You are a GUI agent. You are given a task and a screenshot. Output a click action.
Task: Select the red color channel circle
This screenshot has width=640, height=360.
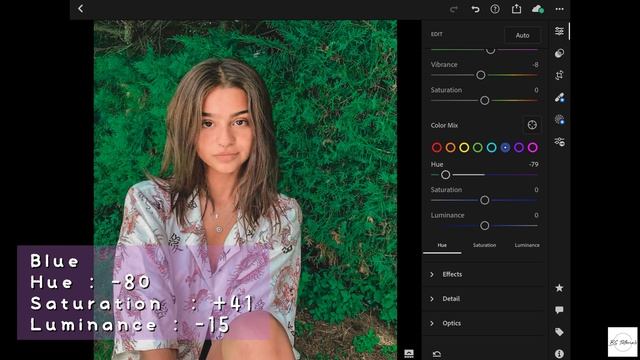click(437, 147)
